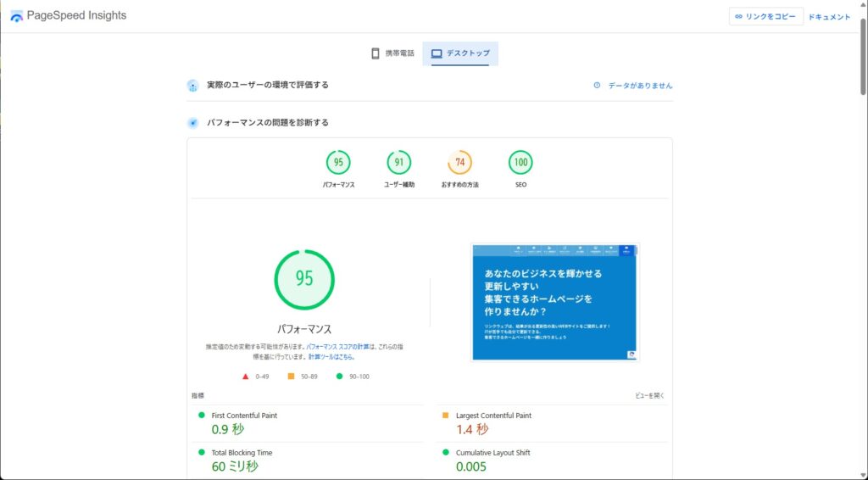Click the パフォーマンスの問題を診断する section icon
Screen dimensions: 868x480
[192, 123]
